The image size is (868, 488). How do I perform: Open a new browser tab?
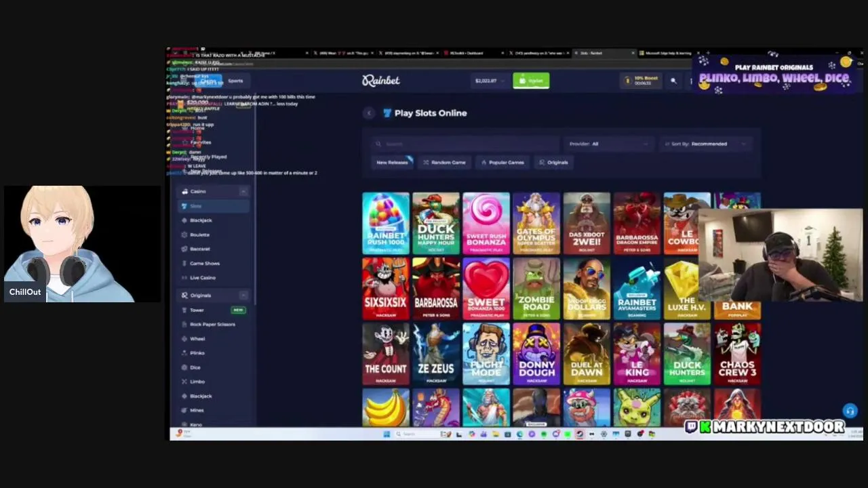coord(709,53)
